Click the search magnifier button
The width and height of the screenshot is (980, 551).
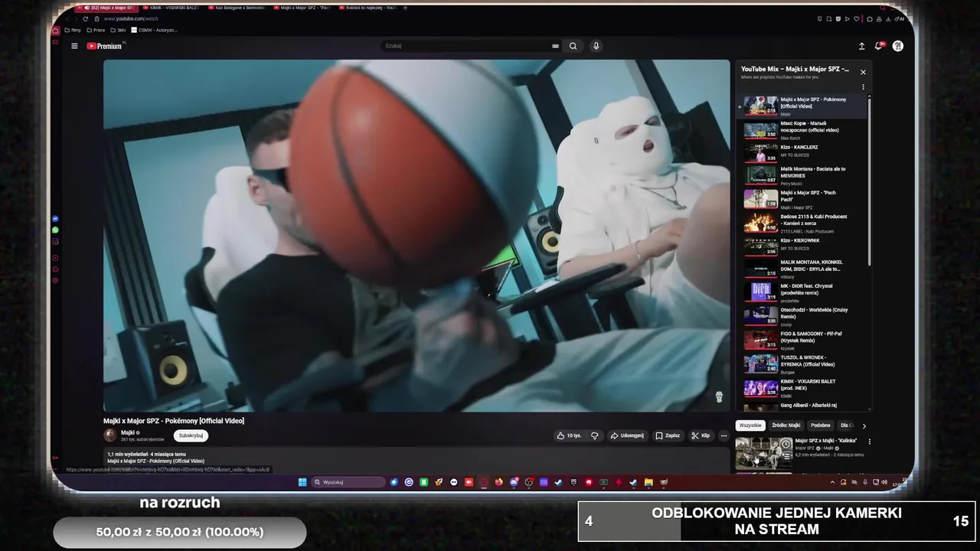[x=573, y=46]
